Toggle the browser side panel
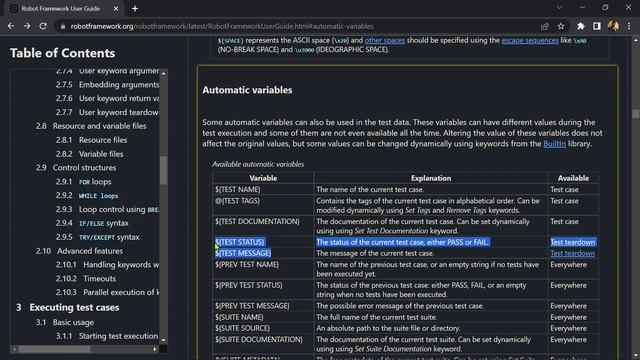This screenshot has width=640, height=360. [x=597, y=26]
